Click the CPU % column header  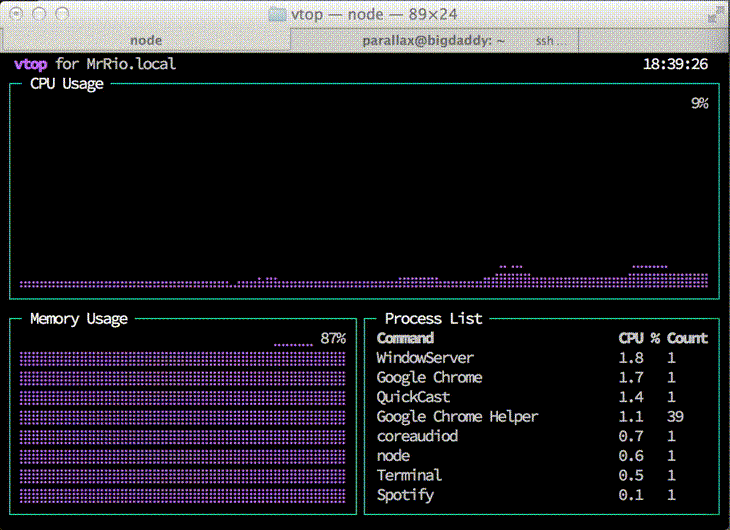[x=639, y=338]
